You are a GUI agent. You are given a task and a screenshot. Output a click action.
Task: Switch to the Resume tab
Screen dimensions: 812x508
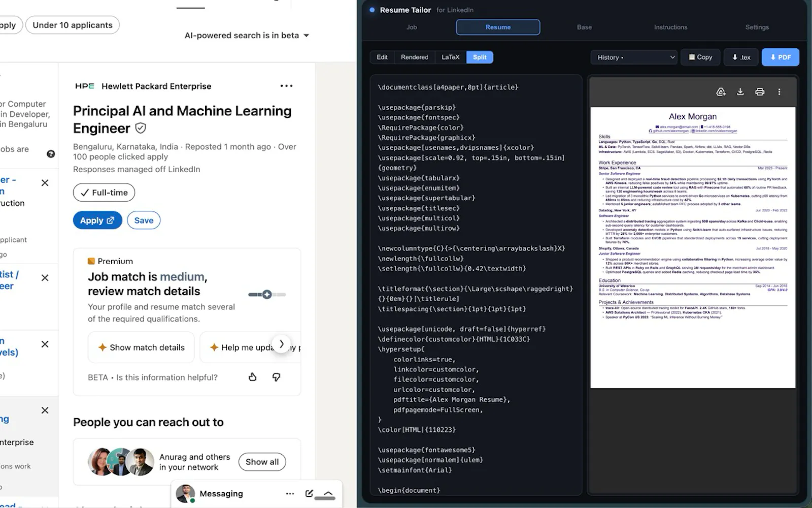click(498, 27)
